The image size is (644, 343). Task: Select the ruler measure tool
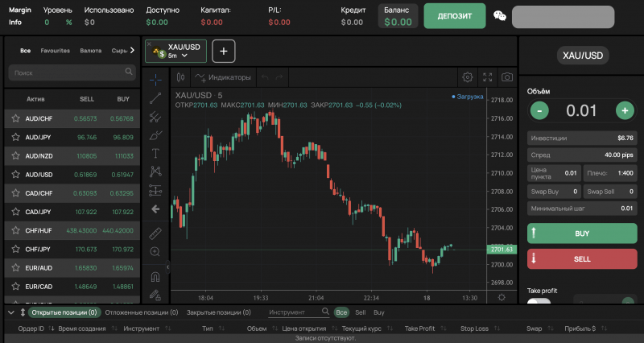[155, 233]
